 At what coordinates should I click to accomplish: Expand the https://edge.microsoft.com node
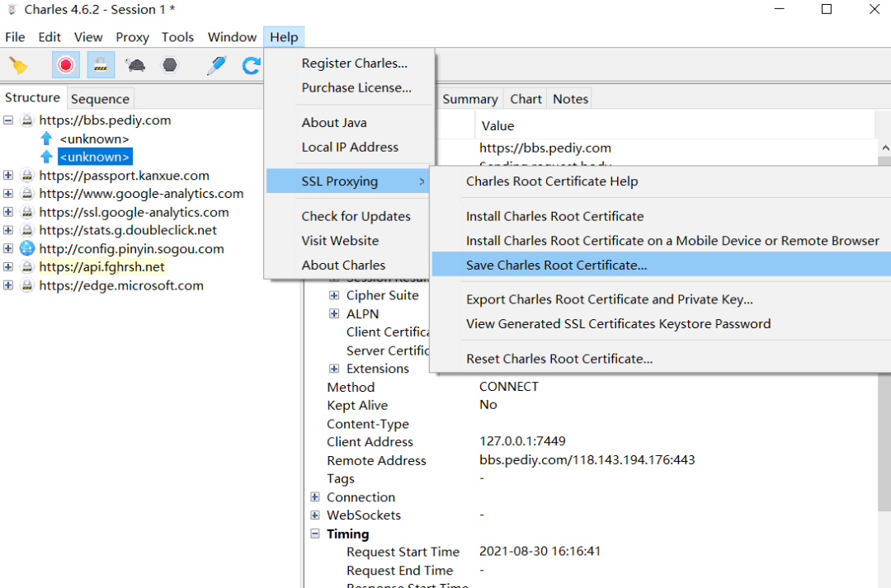pos(8,285)
